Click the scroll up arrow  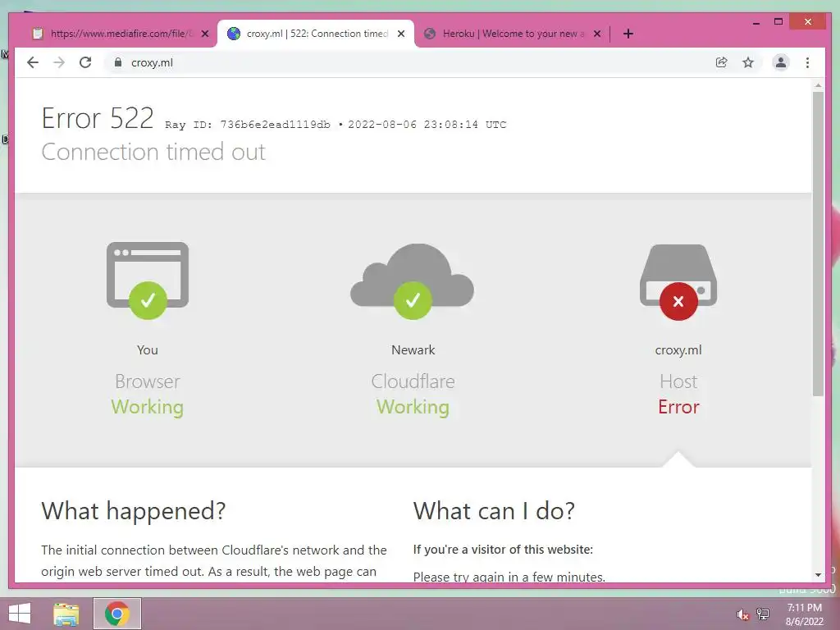click(818, 85)
